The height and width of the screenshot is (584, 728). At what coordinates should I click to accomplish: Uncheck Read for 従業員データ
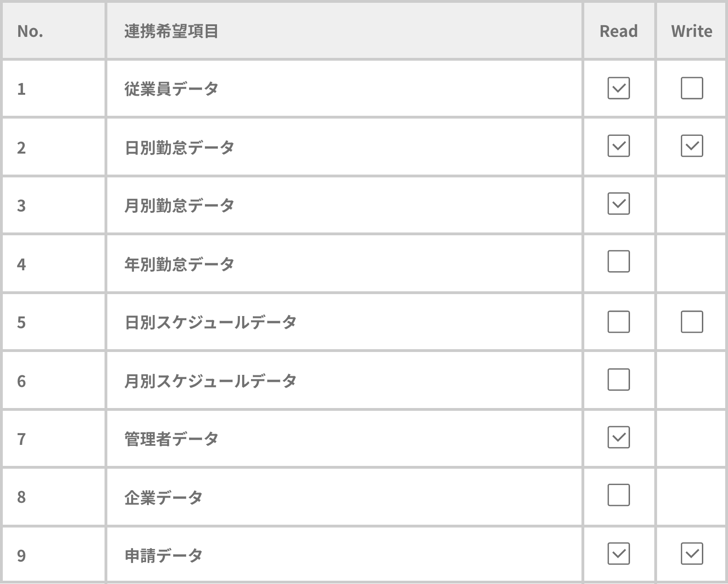[x=618, y=88]
